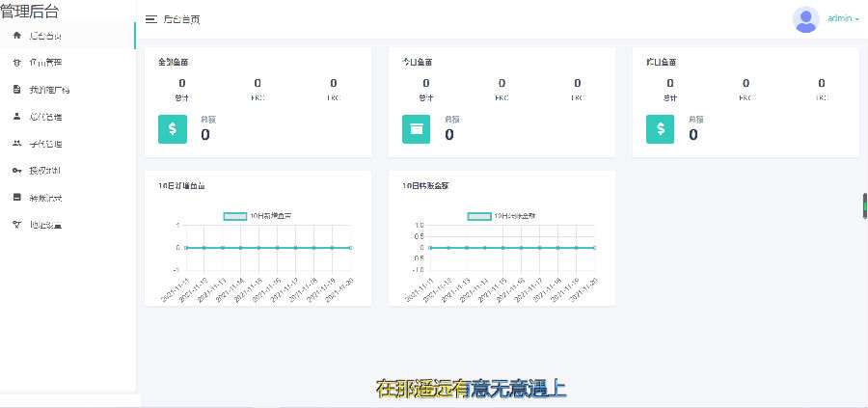The height and width of the screenshot is (408, 868).
Task: Click the green scrollbar handle on the right edge
Action: [x=865, y=206]
